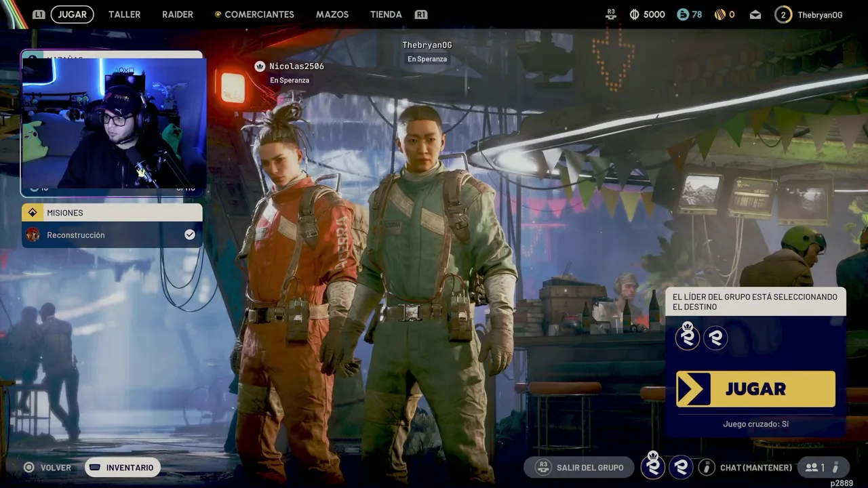This screenshot has height=488, width=868.
Task: Click the Nicolas2506 player name tag
Action: coord(296,66)
